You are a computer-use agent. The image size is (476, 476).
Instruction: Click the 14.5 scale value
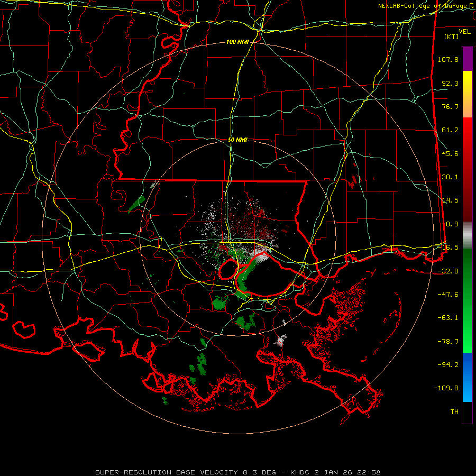(x=450, y=200)
